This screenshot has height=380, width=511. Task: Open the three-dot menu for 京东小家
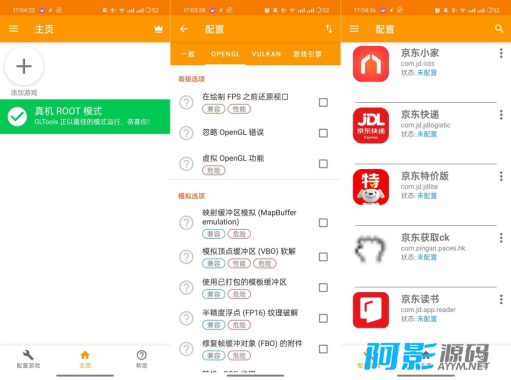click(501, 53)
